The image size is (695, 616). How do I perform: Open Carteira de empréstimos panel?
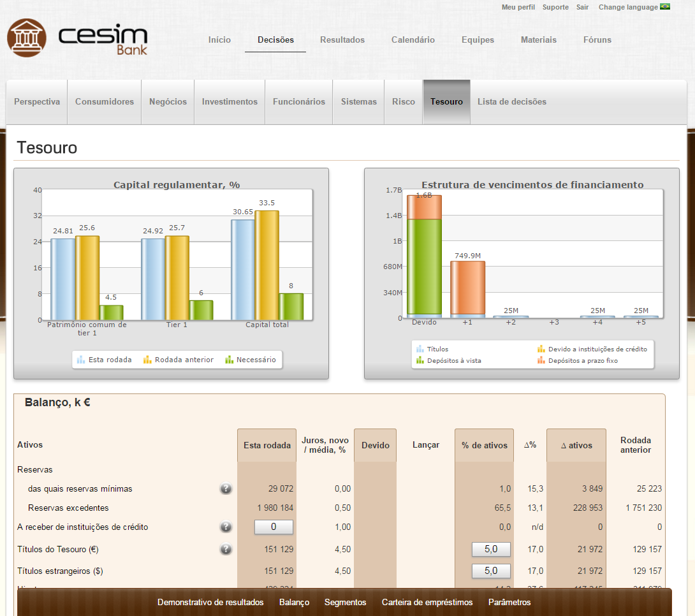point(427,603)
